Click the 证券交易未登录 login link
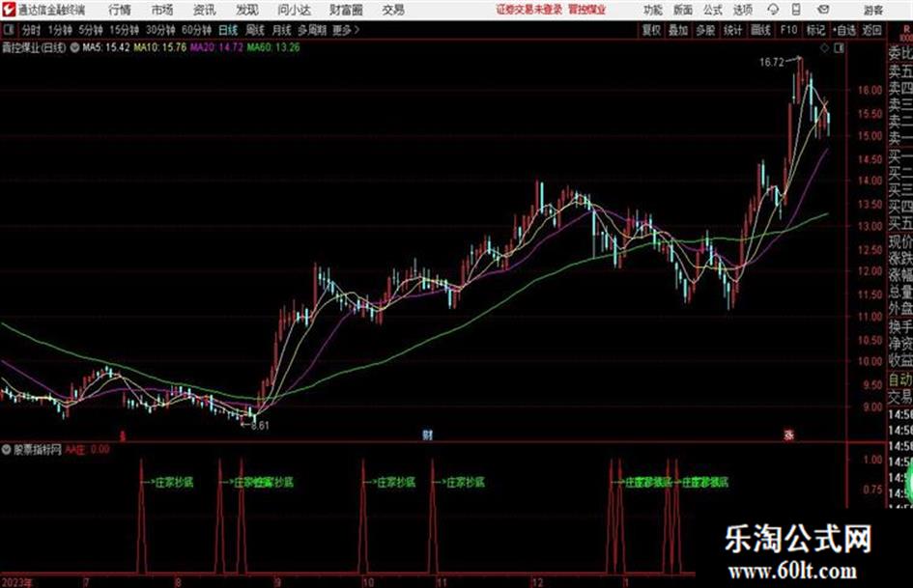 click(529, 10)
